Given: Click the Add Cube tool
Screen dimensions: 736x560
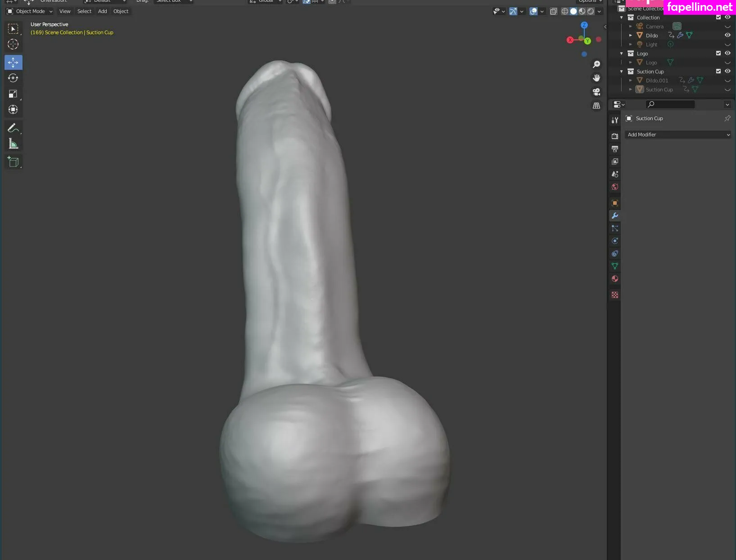Looking at the screenshot, I should pyautogui.click(x=13, y=162).
